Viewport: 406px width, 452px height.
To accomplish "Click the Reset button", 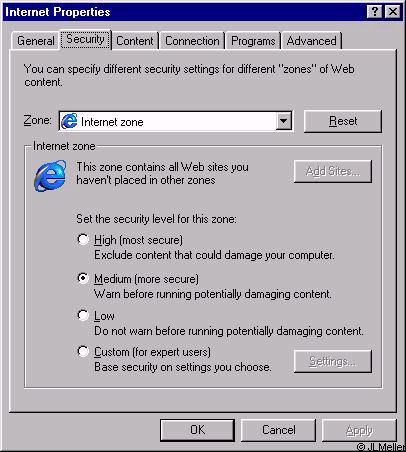I will (x=343, y=121).
